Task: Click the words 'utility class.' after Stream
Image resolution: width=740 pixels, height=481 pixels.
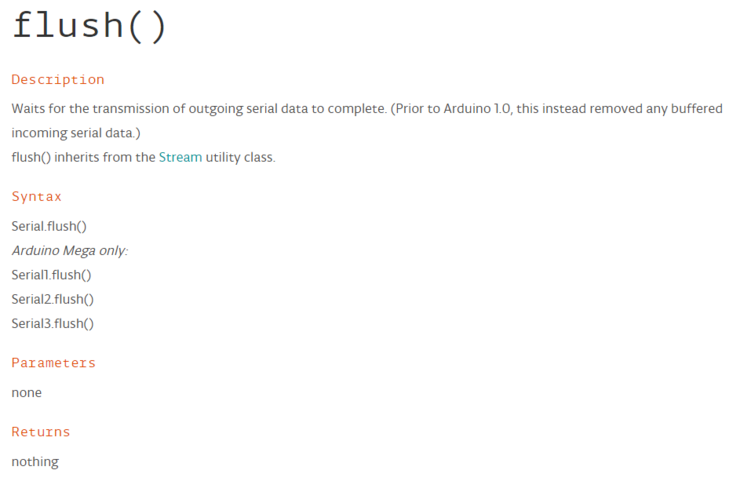Action: pyautogui.click(x=240, y=157)
